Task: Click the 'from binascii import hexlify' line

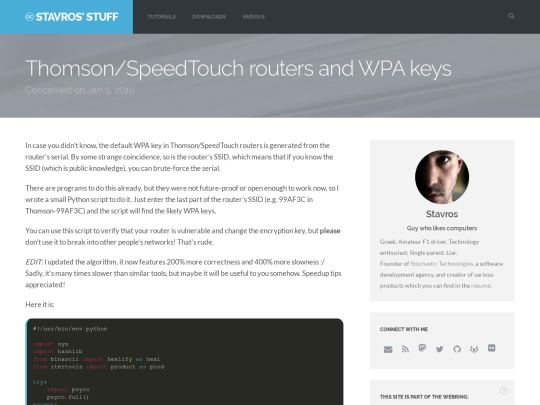Action: [96, 359]
